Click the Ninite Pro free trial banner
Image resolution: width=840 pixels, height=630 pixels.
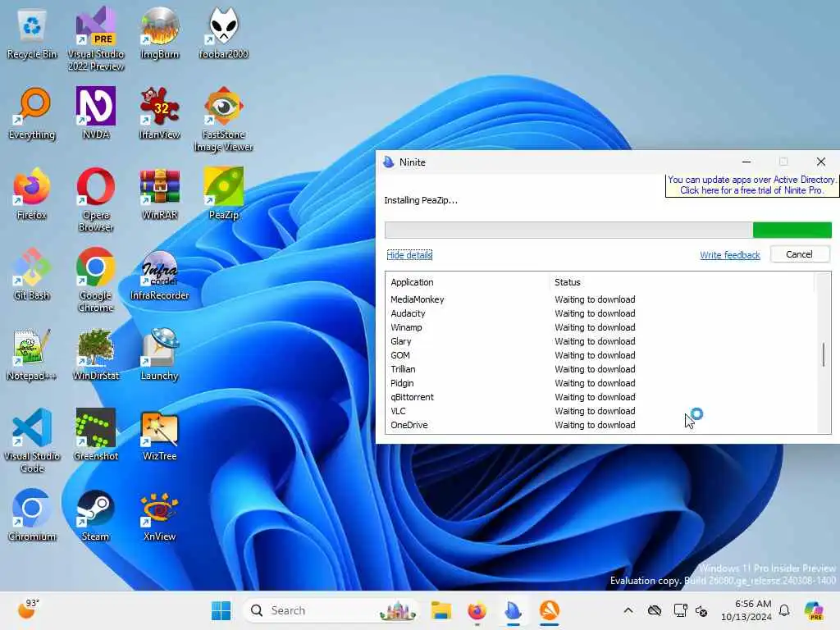point(751,185)
